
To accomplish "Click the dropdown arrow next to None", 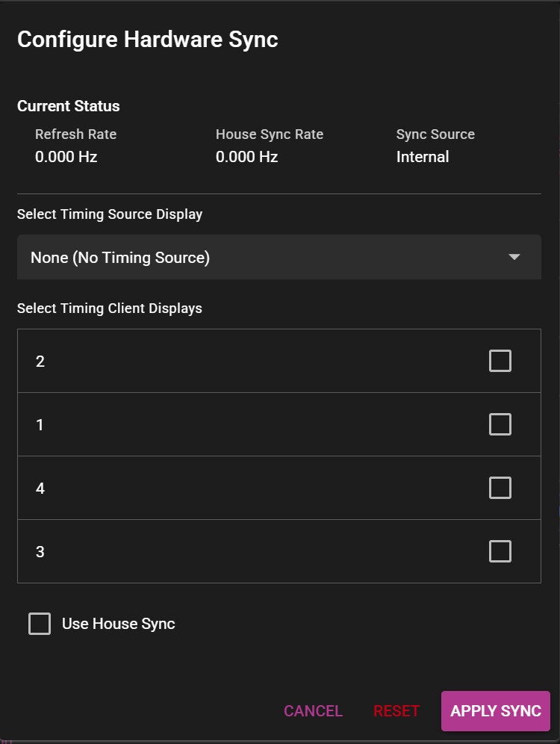I will pyautogui.click(x=514, y=257).
